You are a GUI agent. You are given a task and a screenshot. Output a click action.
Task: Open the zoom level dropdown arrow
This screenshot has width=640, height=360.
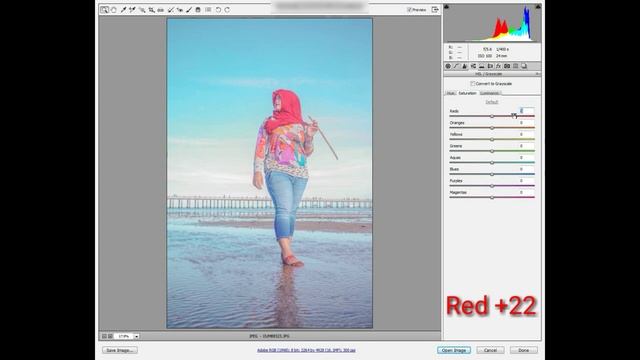click(137, 336)
